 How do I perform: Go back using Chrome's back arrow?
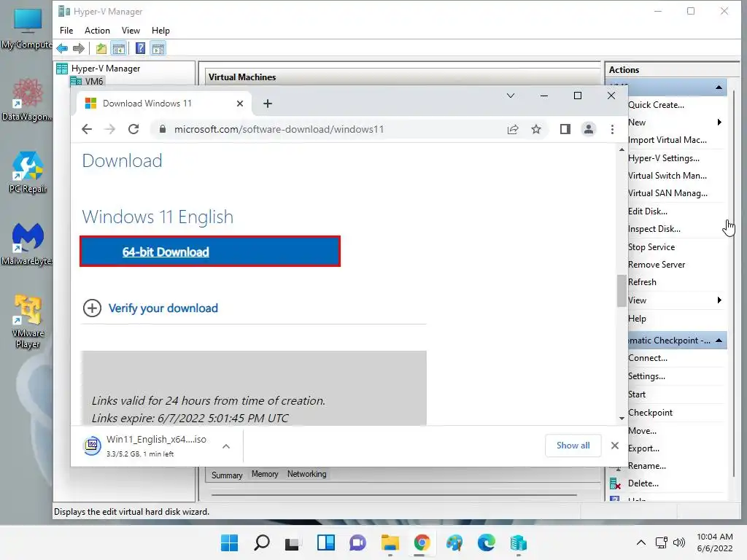pos(87,129)
